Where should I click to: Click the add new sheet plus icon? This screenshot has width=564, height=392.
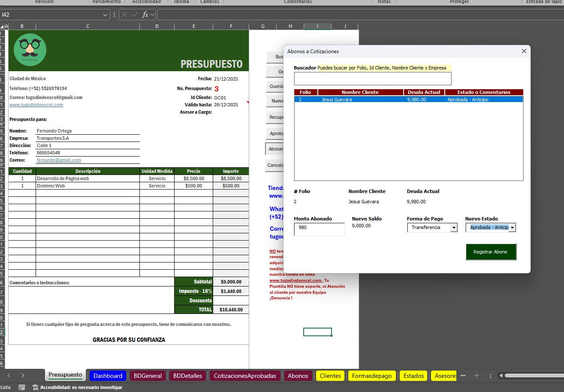(x=476, y=376)
